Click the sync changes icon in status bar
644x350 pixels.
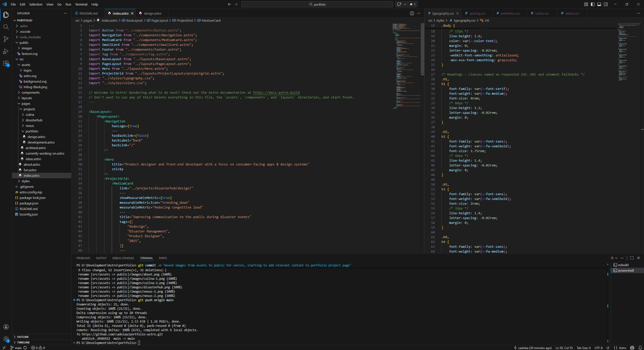pyautogui.click(x=25, y=348)
